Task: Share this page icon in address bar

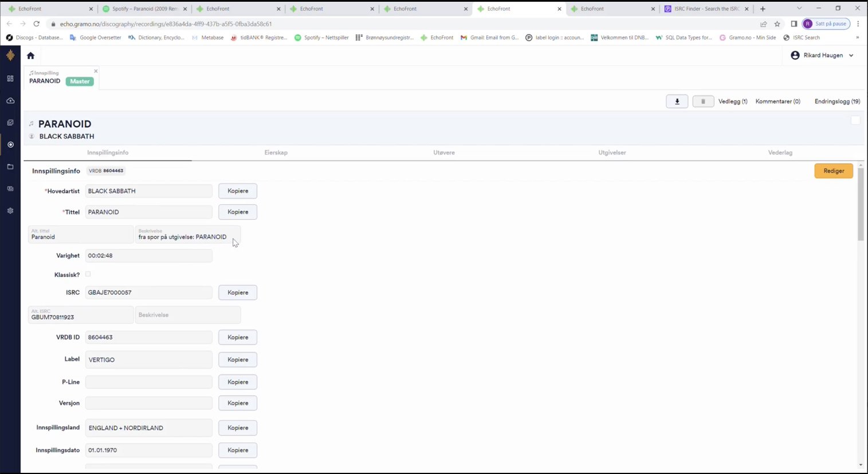Action: [x=763, y=24]
